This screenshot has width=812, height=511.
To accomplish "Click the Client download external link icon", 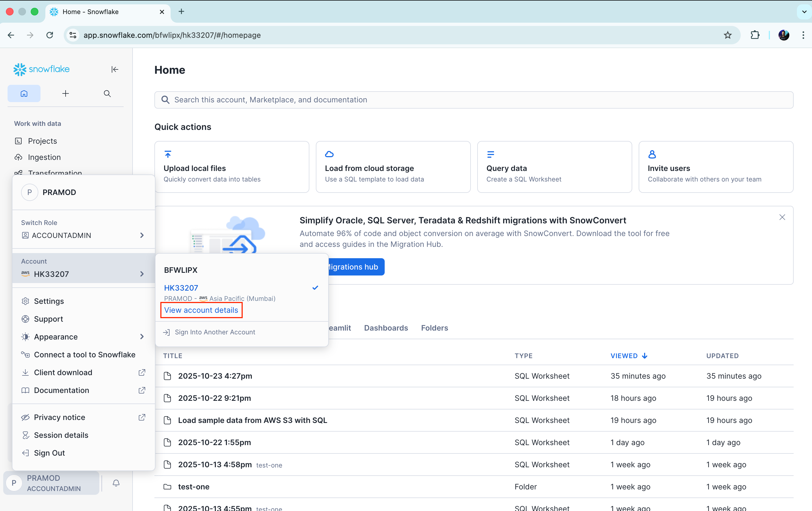I will (x=142, y=372).
